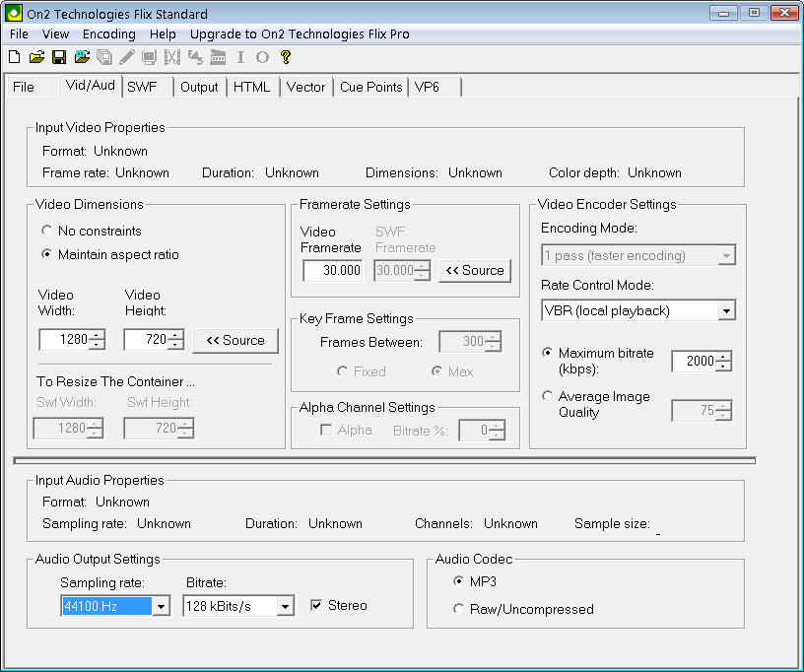Click the yellow question mark help icon
The width and height of the screenshot is (804, 672).
pos(286,57)
